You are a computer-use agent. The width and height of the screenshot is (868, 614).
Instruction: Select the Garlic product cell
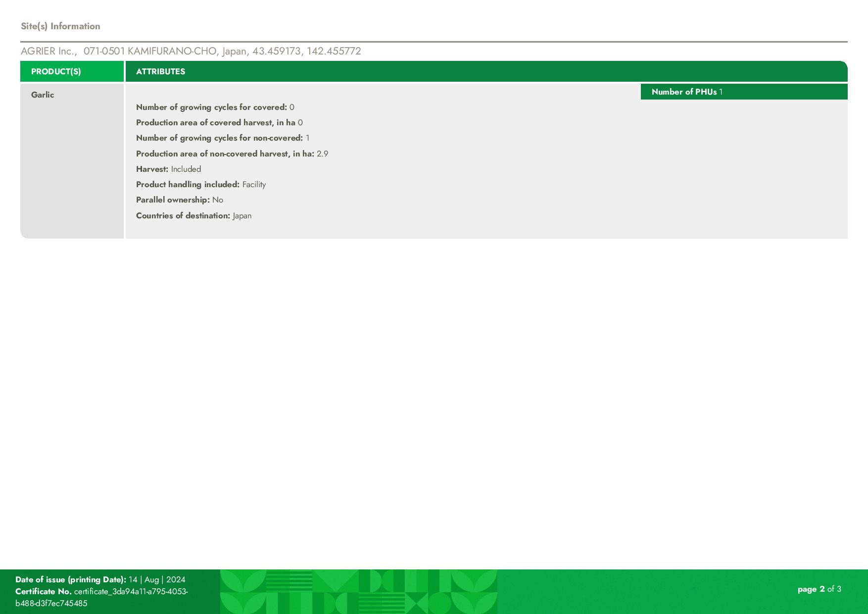72,161
